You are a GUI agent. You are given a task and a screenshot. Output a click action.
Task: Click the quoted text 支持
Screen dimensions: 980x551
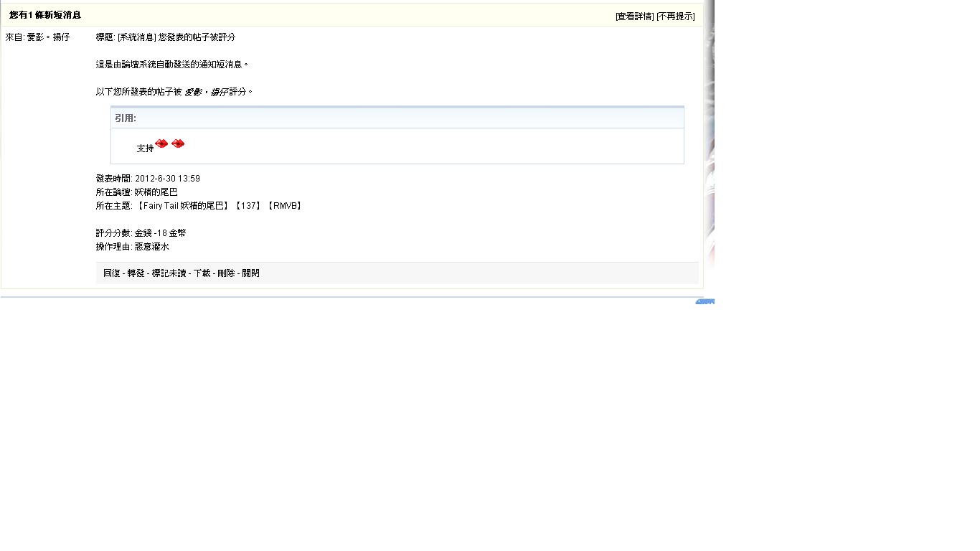[146, 149]
